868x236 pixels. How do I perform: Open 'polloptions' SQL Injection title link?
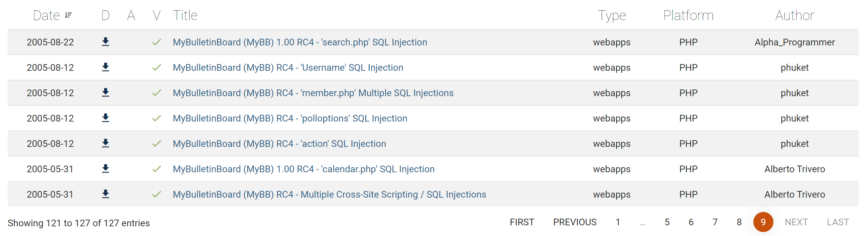click(290, 118)
